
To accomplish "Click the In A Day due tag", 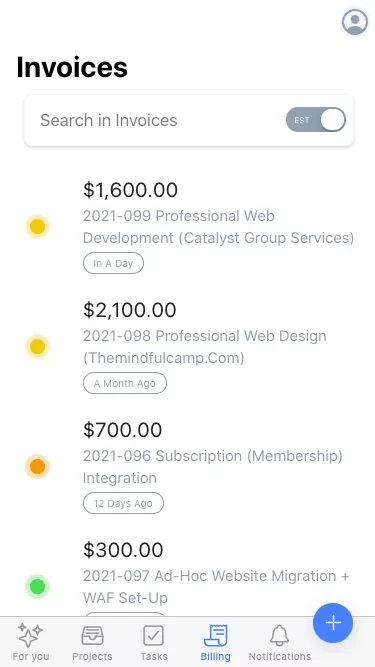I will pos(113,263).
